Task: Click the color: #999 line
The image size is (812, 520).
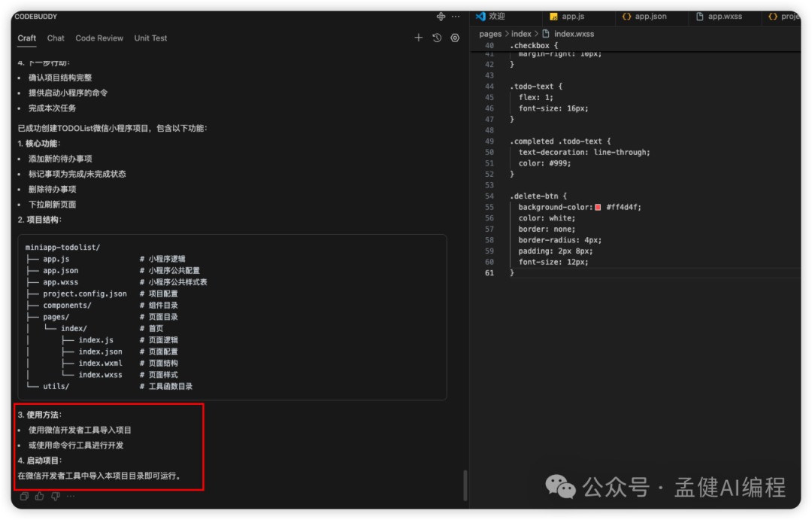Action: (545, 163)
